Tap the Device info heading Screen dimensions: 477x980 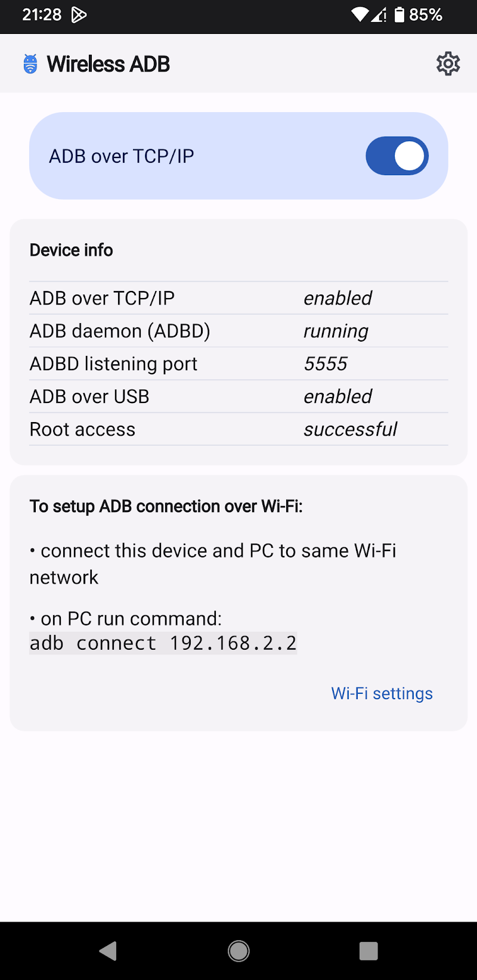72,250
